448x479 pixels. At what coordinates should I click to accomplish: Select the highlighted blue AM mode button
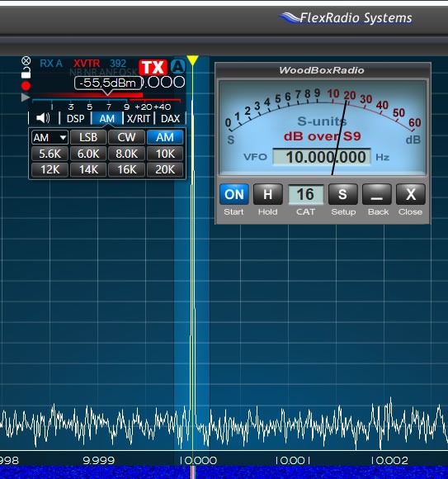165,137
